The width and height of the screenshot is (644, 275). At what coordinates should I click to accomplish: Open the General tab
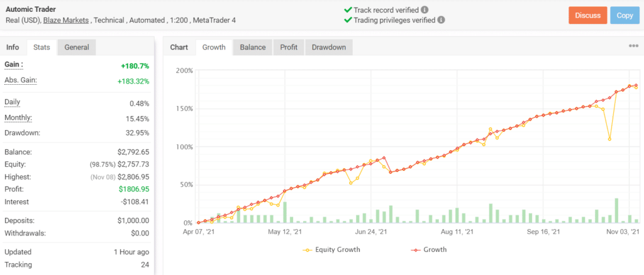[x=77, y=47]
